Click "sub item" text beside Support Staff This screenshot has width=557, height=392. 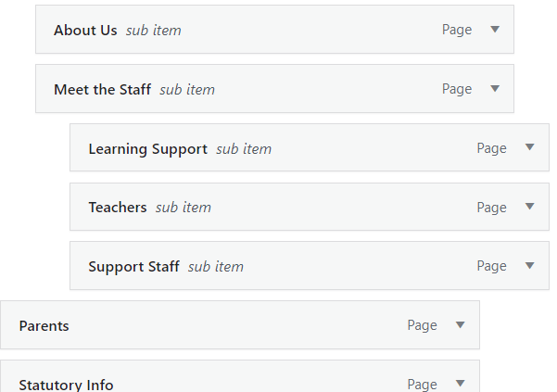216,267
